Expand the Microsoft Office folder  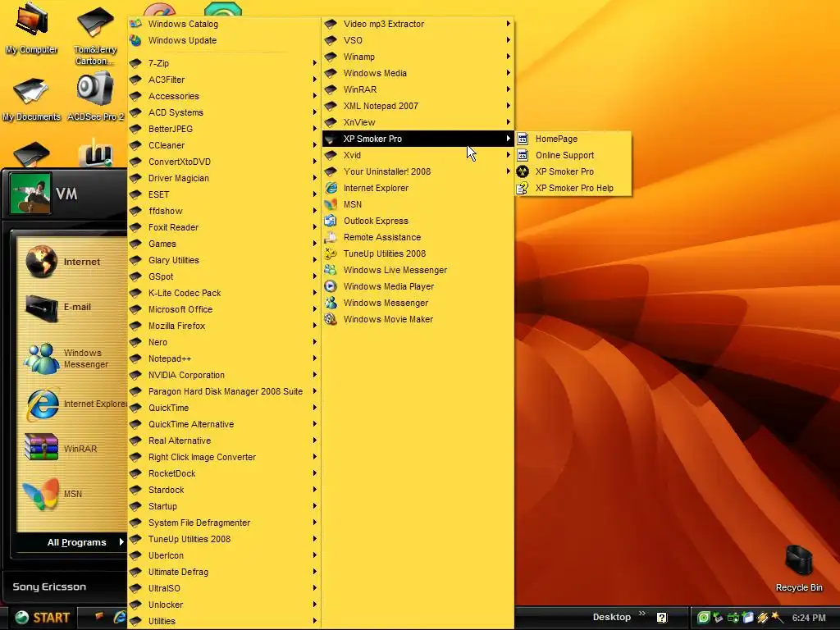click(x=224, y=309)
